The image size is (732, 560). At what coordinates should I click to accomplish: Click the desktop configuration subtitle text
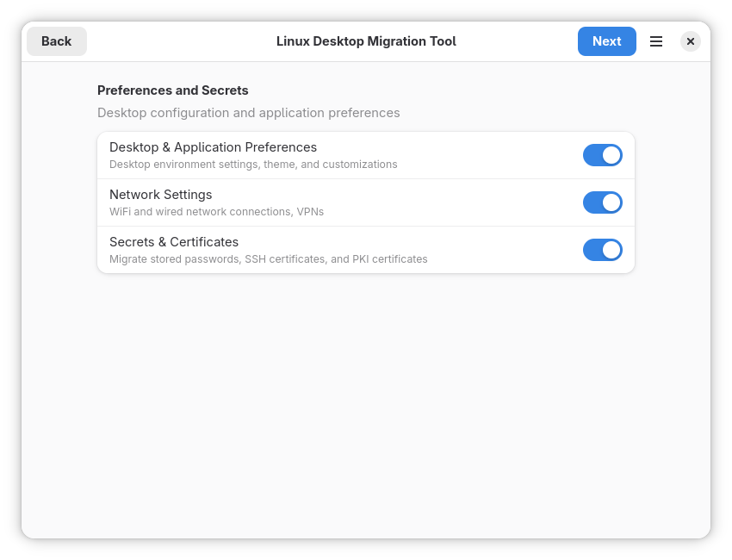[248, 113]
